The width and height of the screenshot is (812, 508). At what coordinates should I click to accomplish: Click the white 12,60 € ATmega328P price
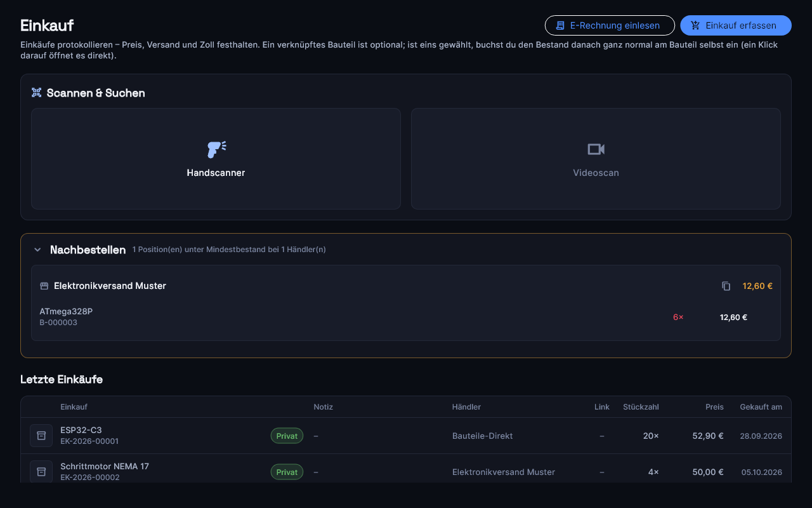click(x=733, y=317)
